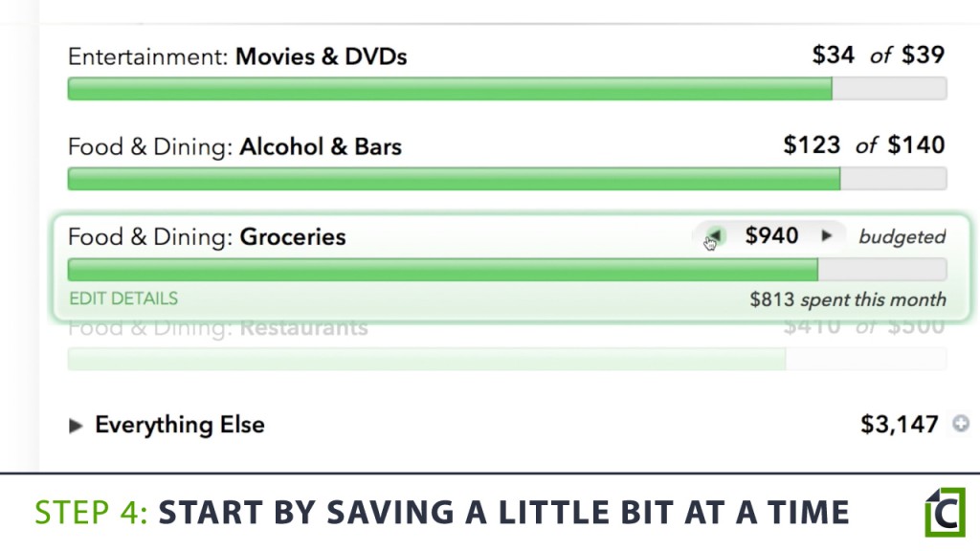
Task: Click the green C logo icon
Action: [945, 513]
